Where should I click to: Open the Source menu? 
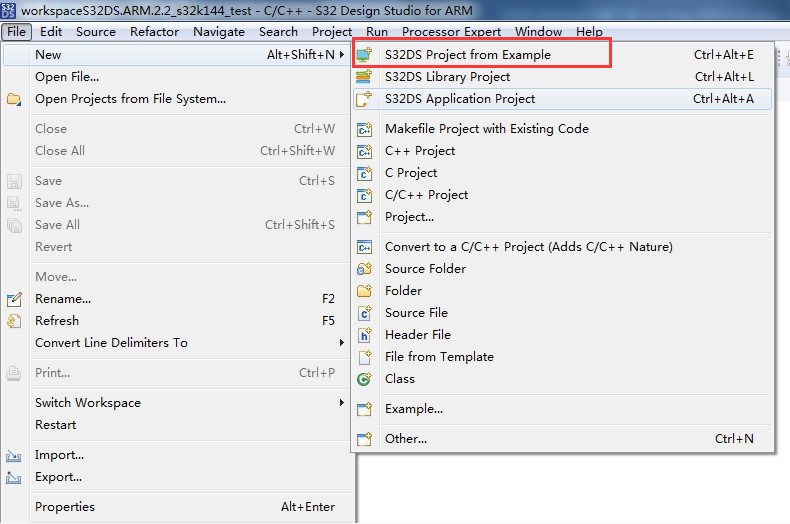pos(96,32)
